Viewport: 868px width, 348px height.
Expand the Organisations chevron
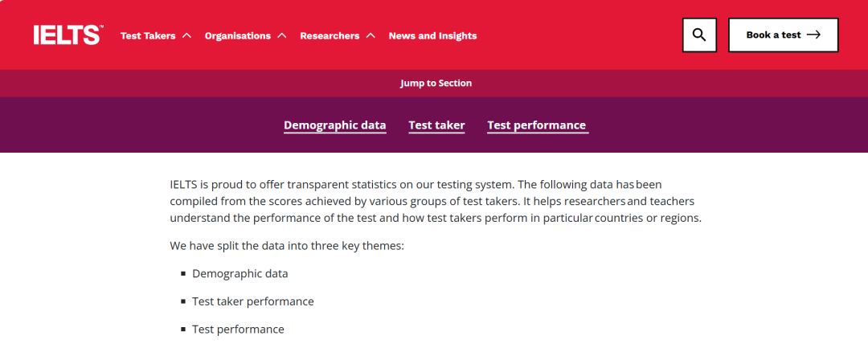click(282, 35)
